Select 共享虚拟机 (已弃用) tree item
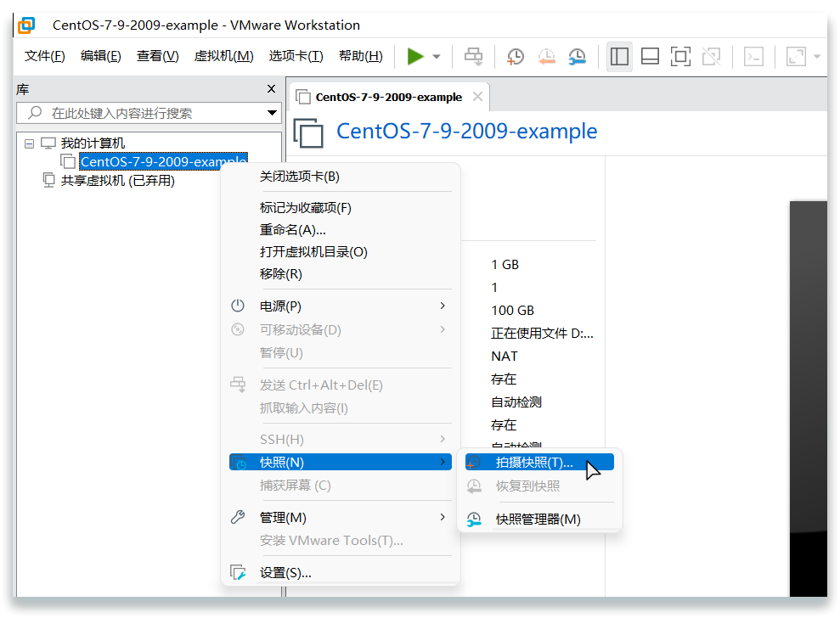 coord(118,181)
